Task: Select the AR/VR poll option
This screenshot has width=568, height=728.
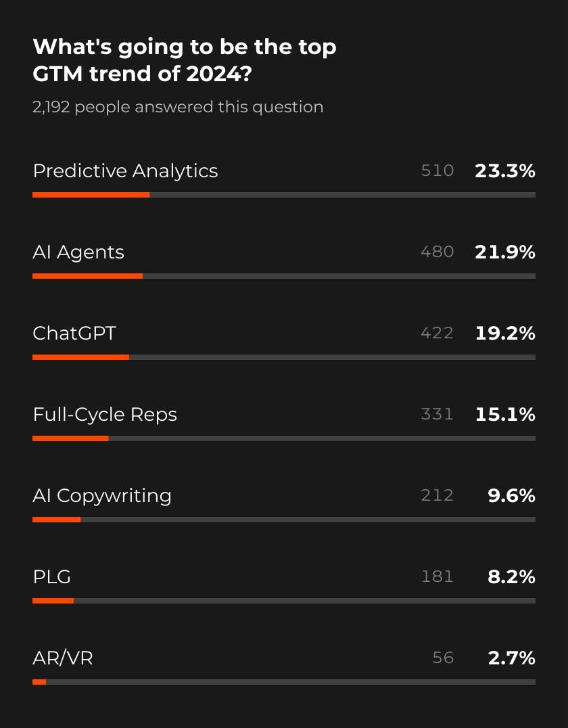Action: [x=63, y=658]
